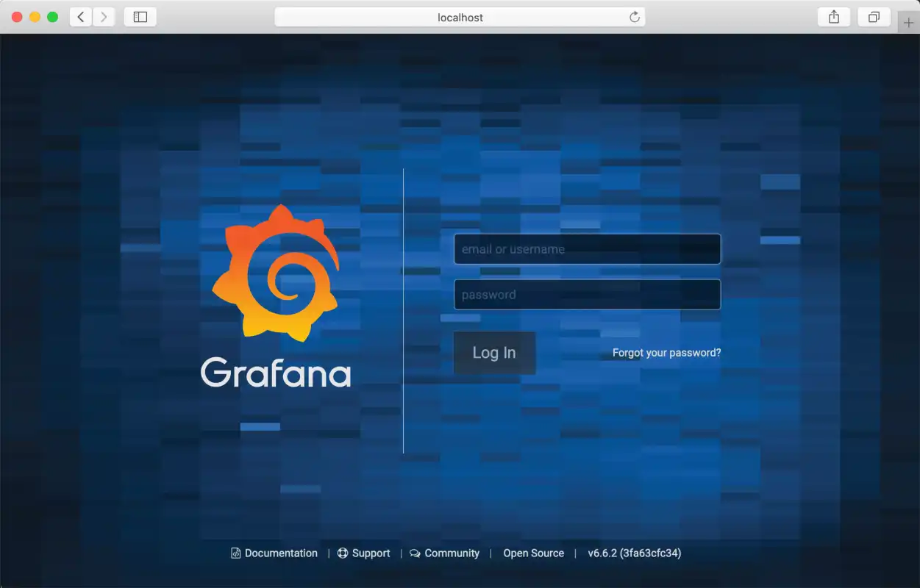Click the Log In button

pos(494,353)
